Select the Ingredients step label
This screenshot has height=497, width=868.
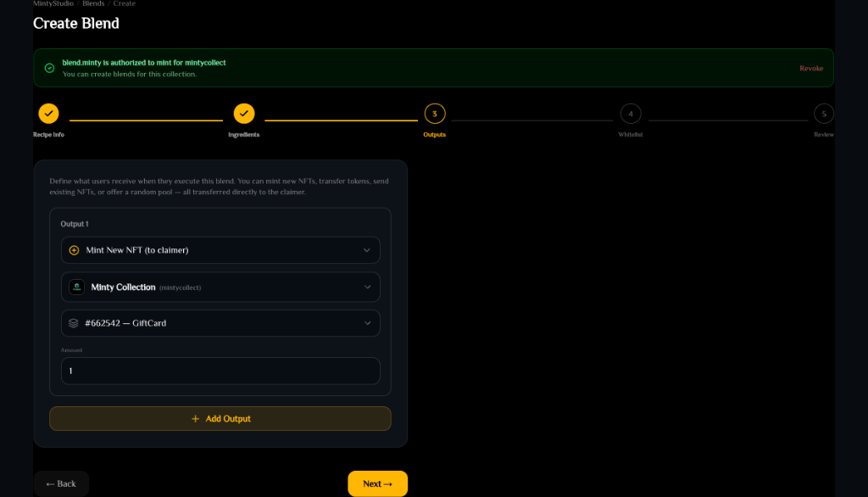click(243, 135)
